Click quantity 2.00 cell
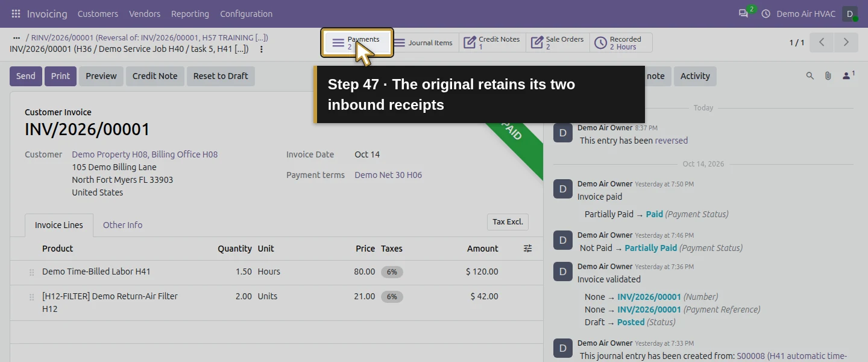This screenshot has height=362, width=868. pos(244,296)
